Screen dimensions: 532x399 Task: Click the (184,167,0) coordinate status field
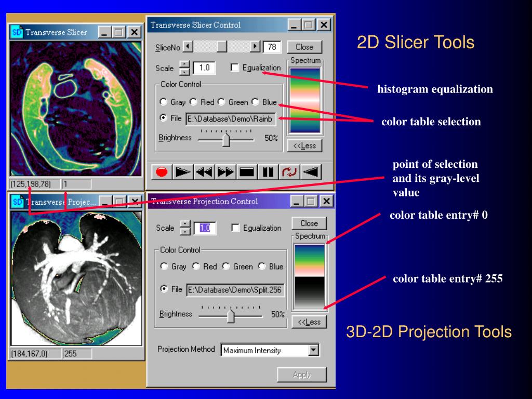coord(36,353)
